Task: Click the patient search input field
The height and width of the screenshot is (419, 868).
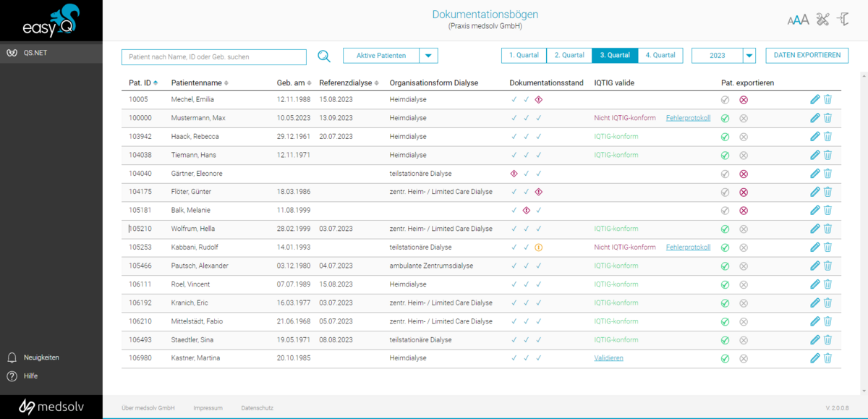Action: (x=214, y=56)
